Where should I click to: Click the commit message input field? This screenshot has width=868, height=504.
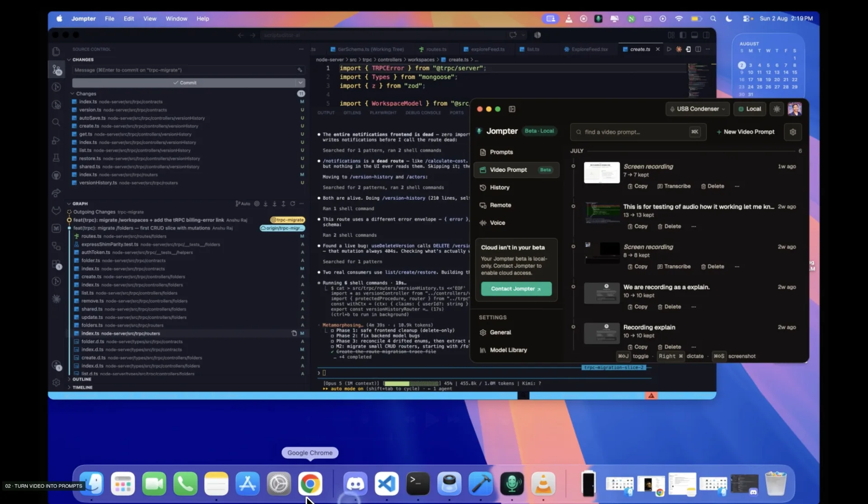click(x=184, y=70)
